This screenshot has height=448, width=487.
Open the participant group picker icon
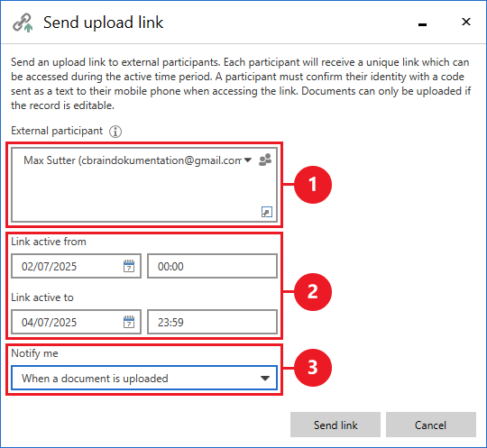tap(265, 160)
